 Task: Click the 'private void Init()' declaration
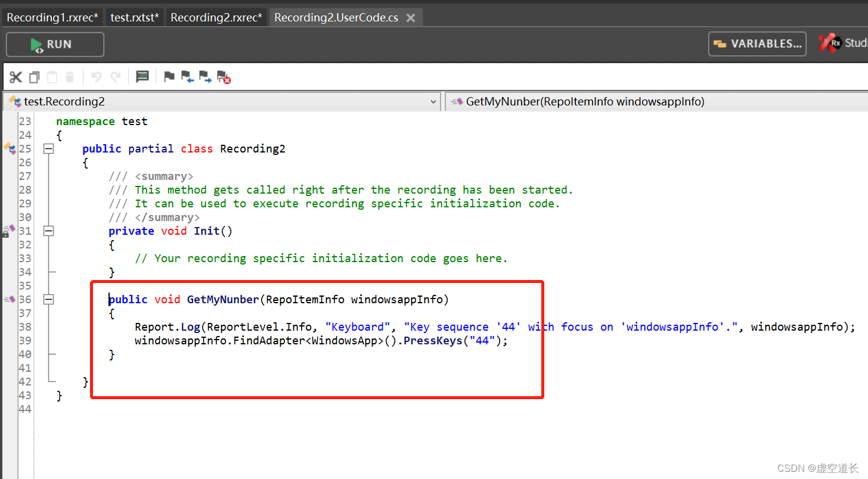(x=170, y=231)
